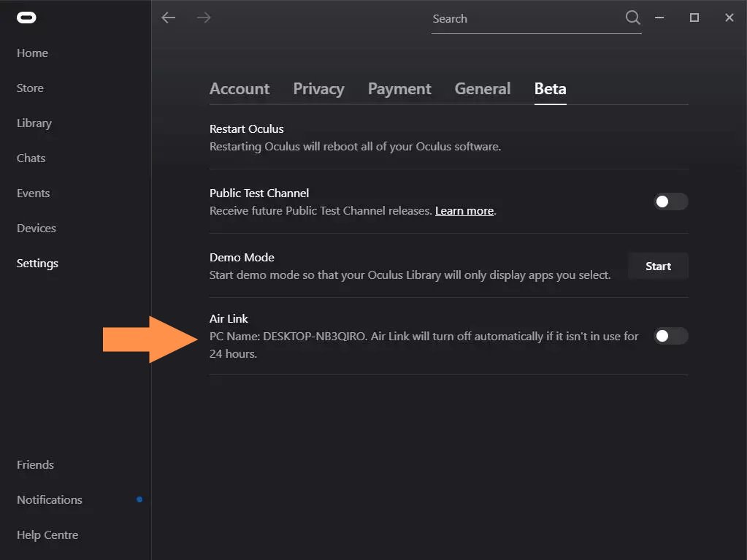Go forward with the right arrow
747x560 pixels.
[x=204, y=18]
